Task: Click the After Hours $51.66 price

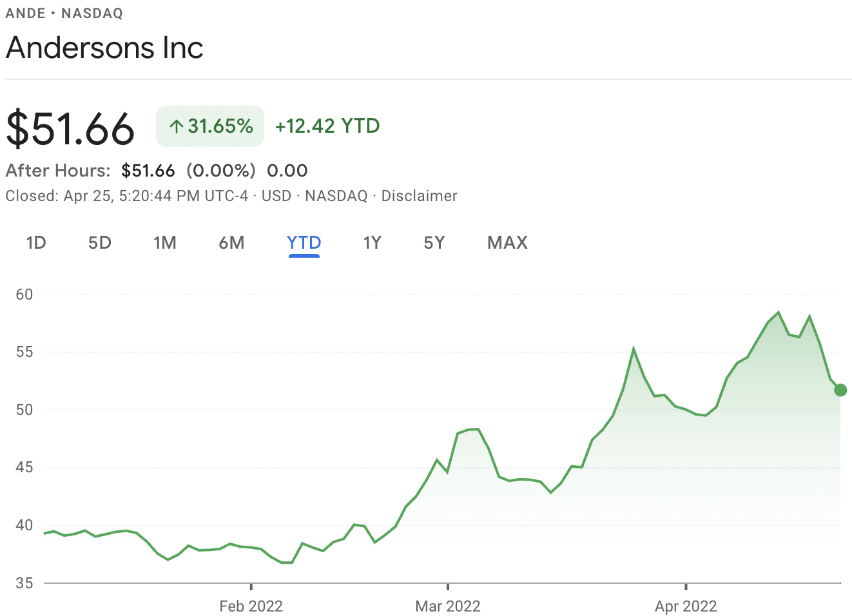Action: pos(148,171)
